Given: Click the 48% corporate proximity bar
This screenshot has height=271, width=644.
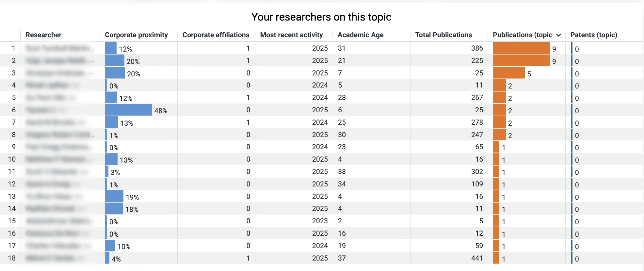Looking at the screenshot, I should click(x=129, y=110).
